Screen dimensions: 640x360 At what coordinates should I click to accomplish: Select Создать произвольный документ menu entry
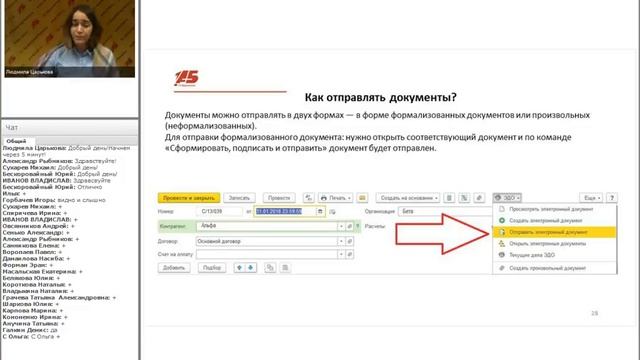555,268
